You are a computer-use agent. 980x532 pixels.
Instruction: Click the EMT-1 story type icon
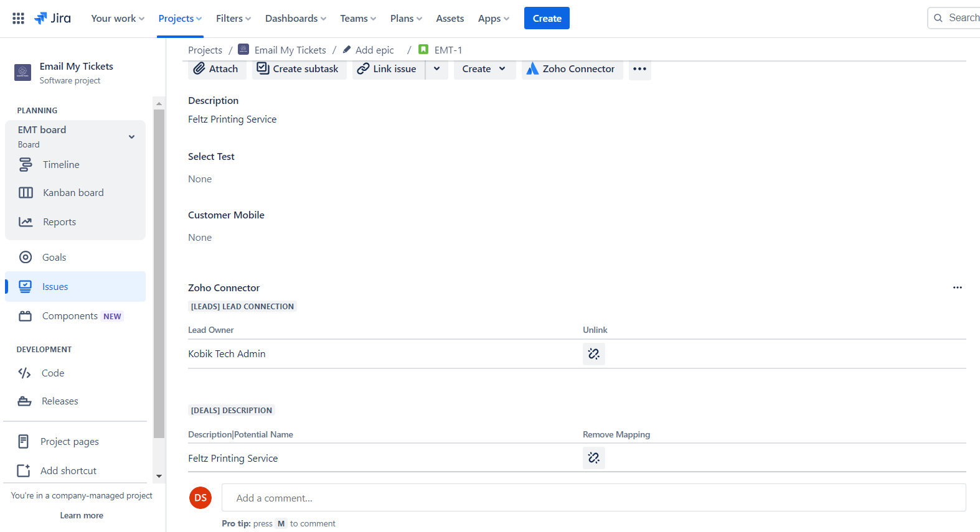pos(423,49)
